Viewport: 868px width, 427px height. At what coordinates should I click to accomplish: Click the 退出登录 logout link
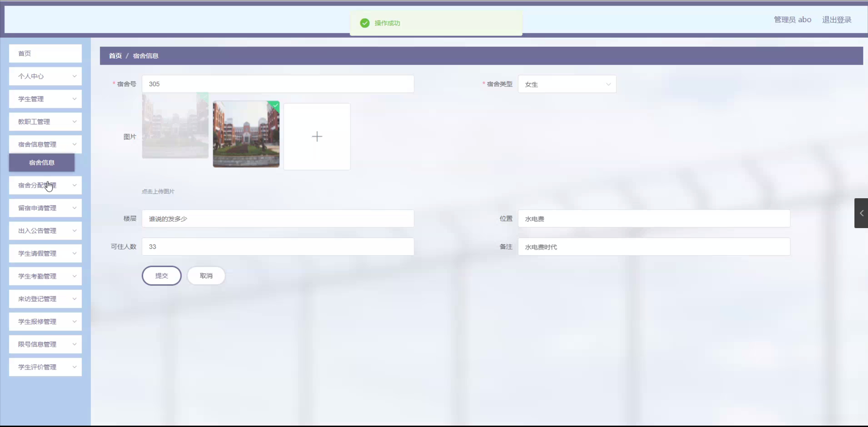pos(836,20)
